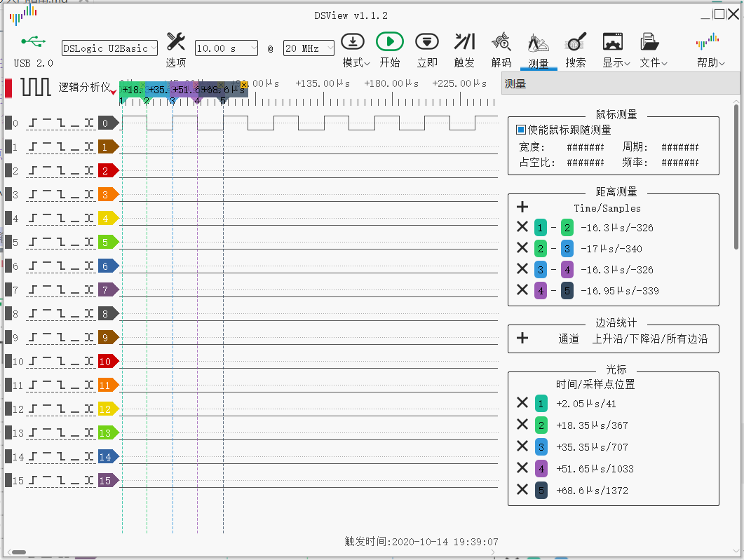This screenshot has height=560, width=744.
Task: Click the channel 8 name label
Action: (x=15, y=314)
